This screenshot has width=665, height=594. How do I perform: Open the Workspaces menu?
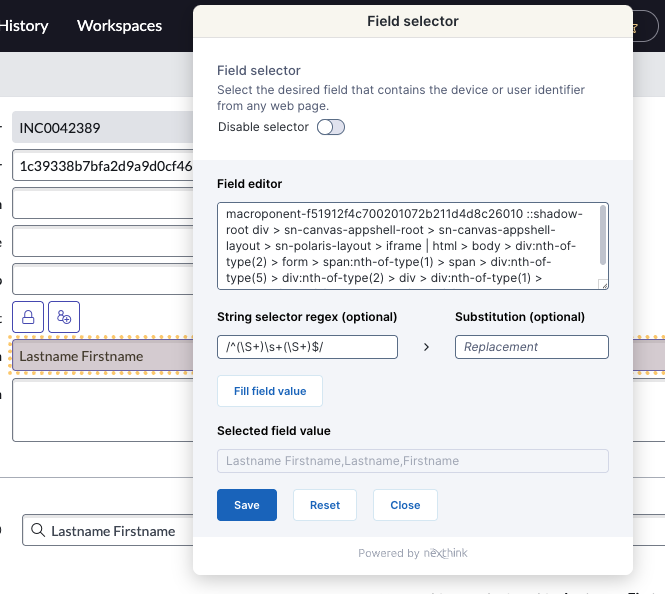point(119,26)
